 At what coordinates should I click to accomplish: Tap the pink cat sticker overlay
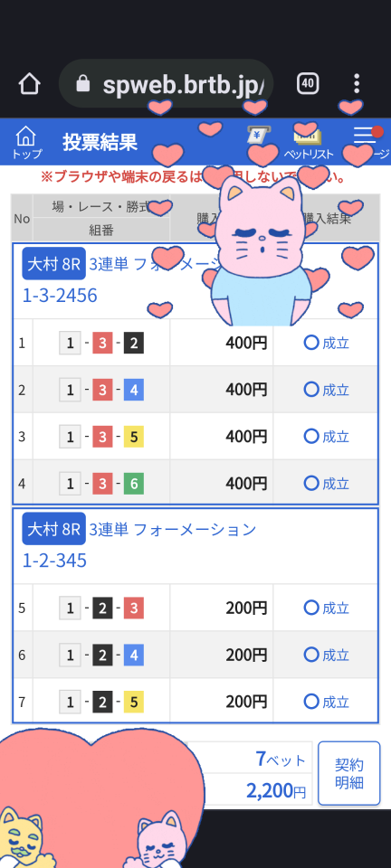tap(258, 250)
